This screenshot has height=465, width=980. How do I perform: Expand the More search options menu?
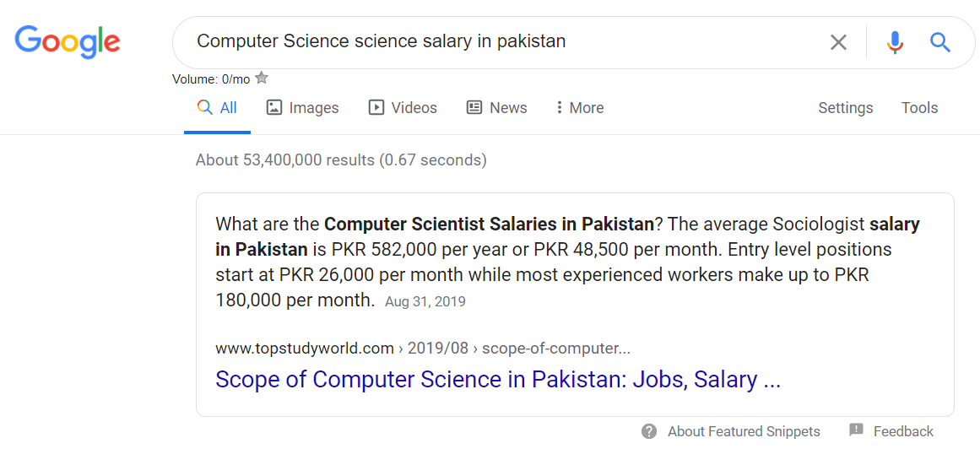tap(580, 108)
